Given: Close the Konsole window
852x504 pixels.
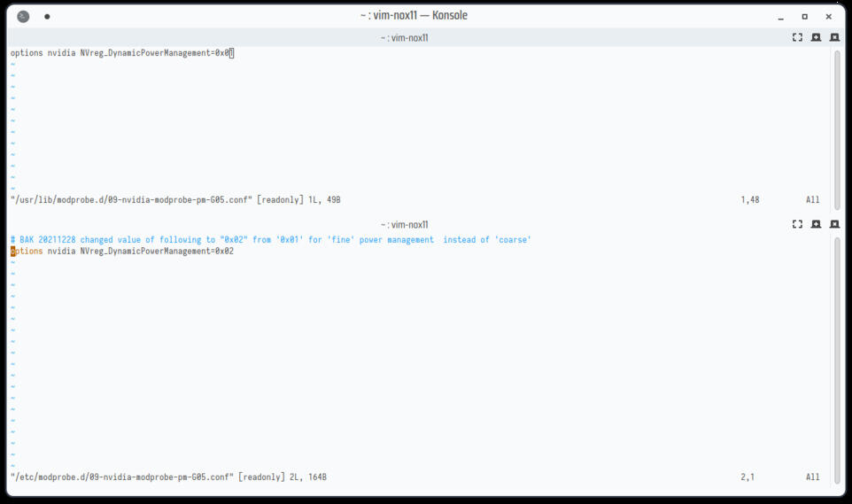Looking at the screenshot, I should (x=829, y=17).
